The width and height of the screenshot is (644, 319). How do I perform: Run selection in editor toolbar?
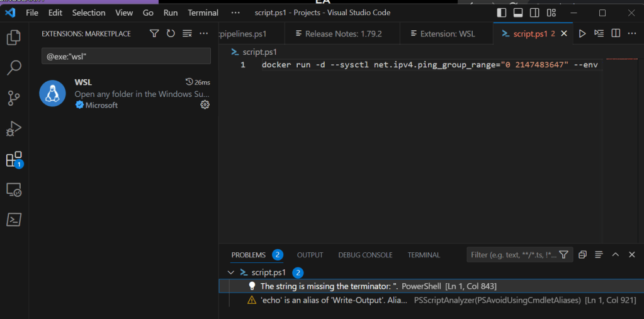click(599, 34)
